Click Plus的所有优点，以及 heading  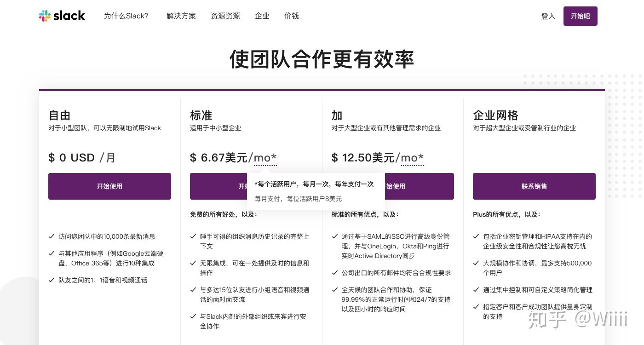(x=506, y=214)
